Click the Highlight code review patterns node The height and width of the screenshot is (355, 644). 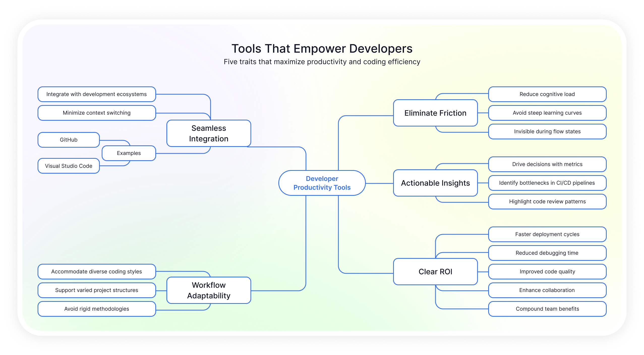click(x=547, y=202)
